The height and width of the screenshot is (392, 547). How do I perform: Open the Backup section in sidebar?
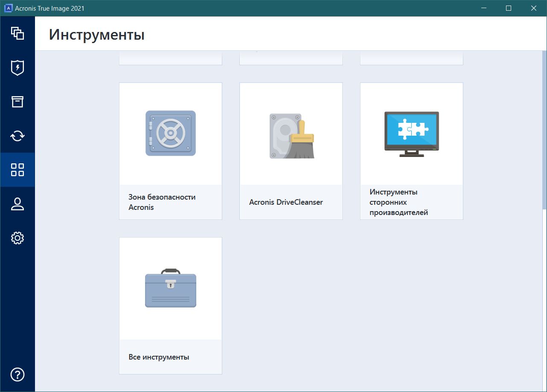(17, 33)
